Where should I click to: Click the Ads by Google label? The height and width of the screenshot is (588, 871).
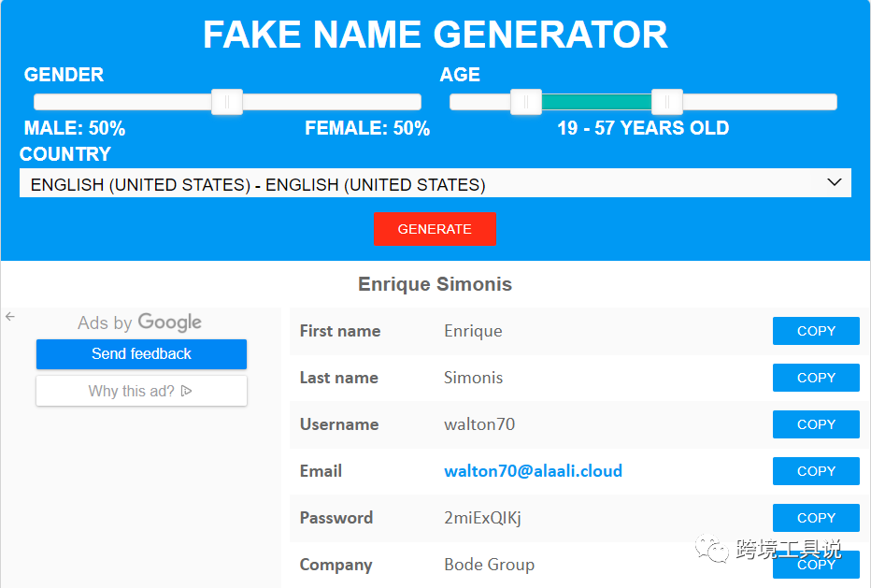pyautogui.click(x=139, y=323)
